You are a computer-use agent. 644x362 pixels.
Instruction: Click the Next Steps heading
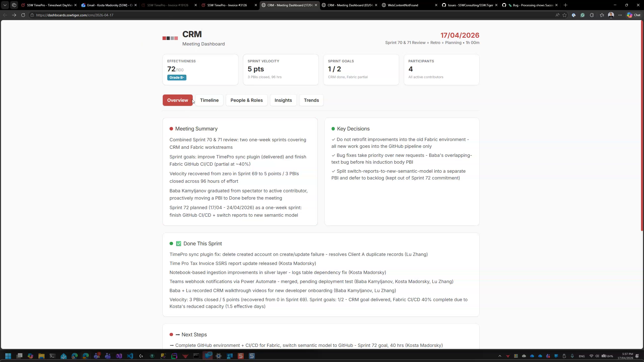point(194,335)
